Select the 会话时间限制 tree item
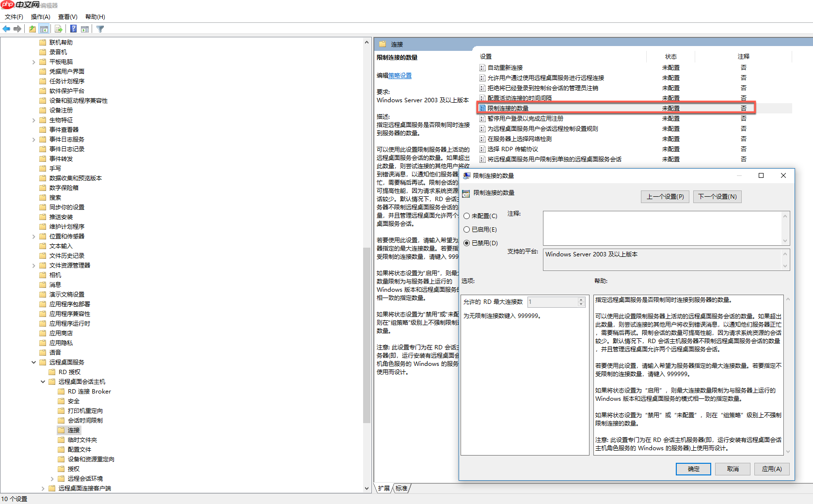 click(x=85, y=421)
